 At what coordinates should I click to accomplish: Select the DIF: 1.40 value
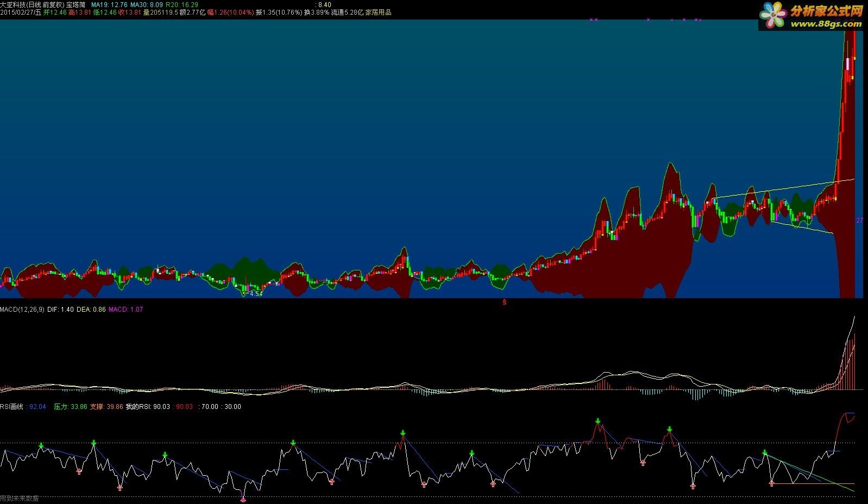point(60,309)
